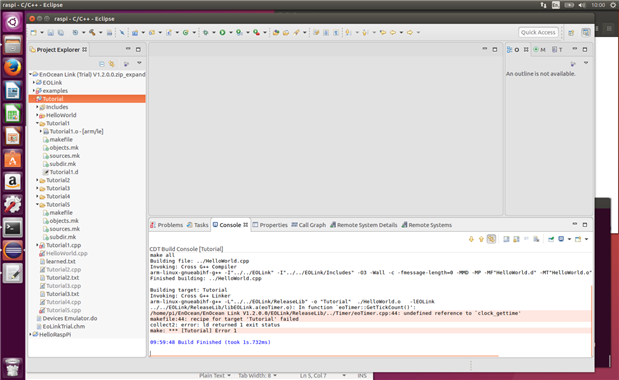Toggle Pin Console button
The height and width of the screenshot is (380, 619).
pos(551,239)
